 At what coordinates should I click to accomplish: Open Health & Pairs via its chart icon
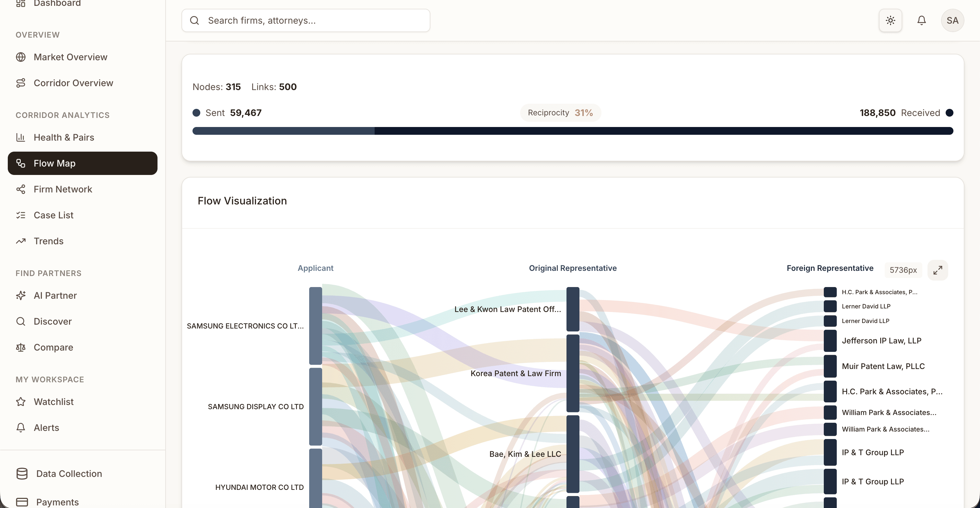click(21, 137)
